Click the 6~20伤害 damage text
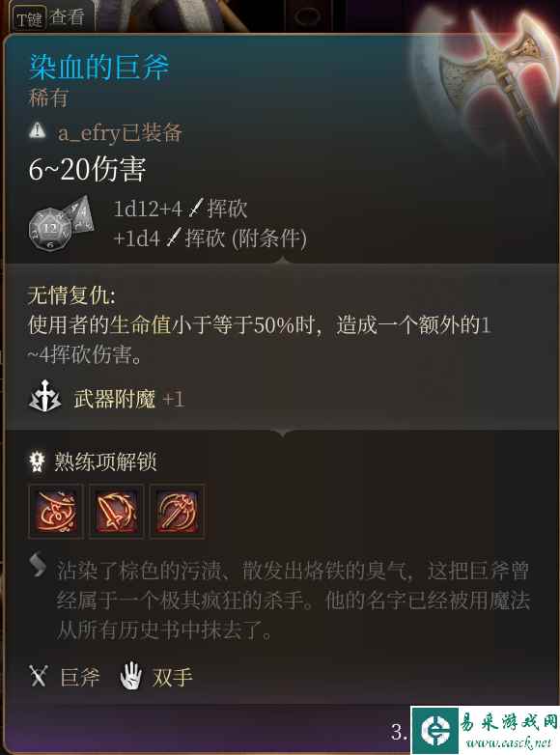This screenshot has height=755, width=560. click(x=87, y=170)
